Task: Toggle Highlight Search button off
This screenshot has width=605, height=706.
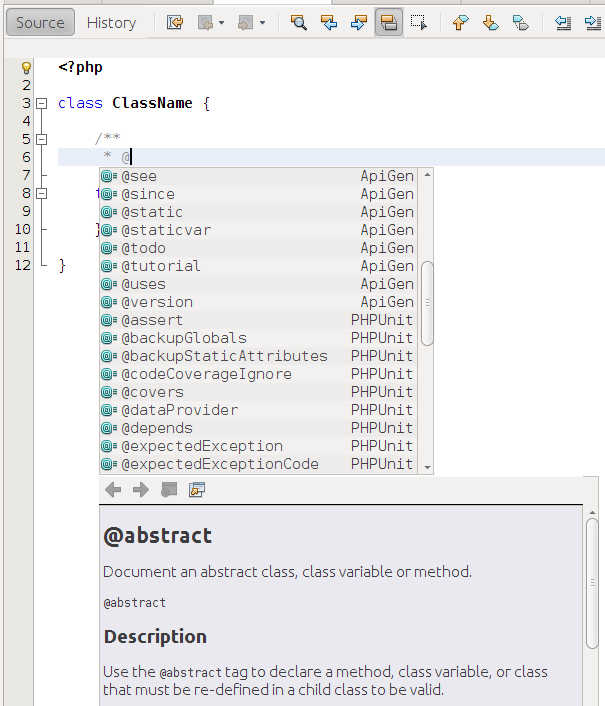Action: [x=388, y=23]
